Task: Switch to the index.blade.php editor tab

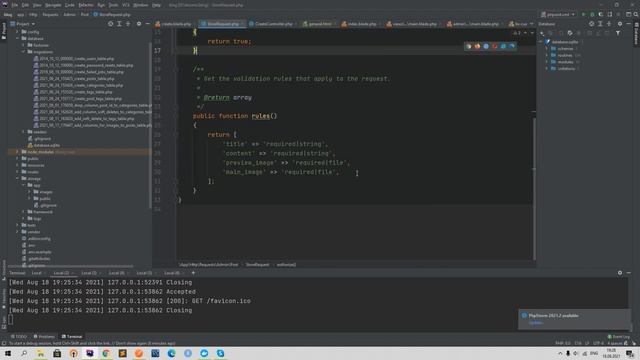Action: click(x=359, y=24)
